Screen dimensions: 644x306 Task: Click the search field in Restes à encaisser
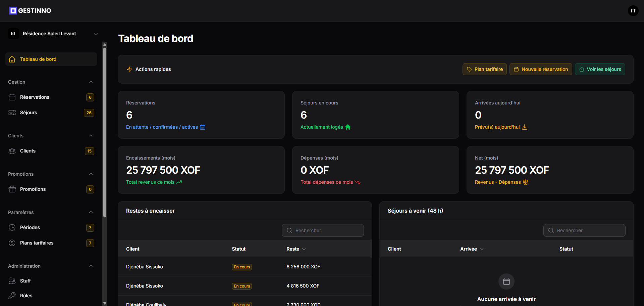coord(323,230)
